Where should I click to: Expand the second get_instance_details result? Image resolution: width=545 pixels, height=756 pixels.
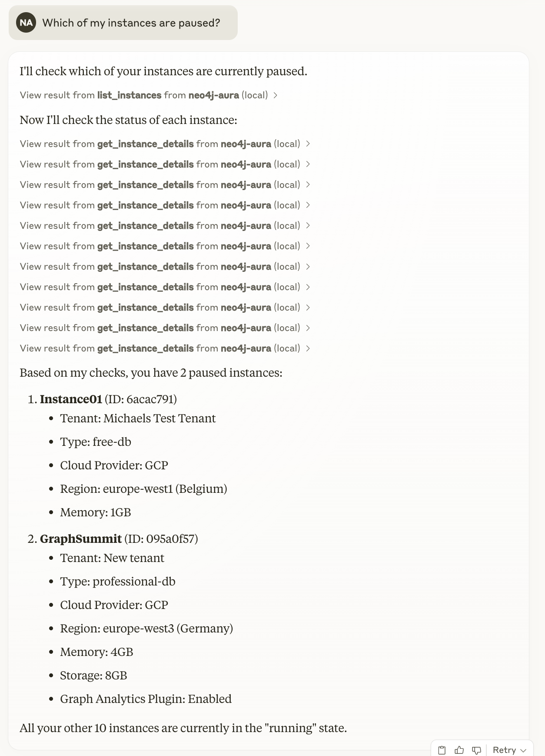(x=165, y=164)
